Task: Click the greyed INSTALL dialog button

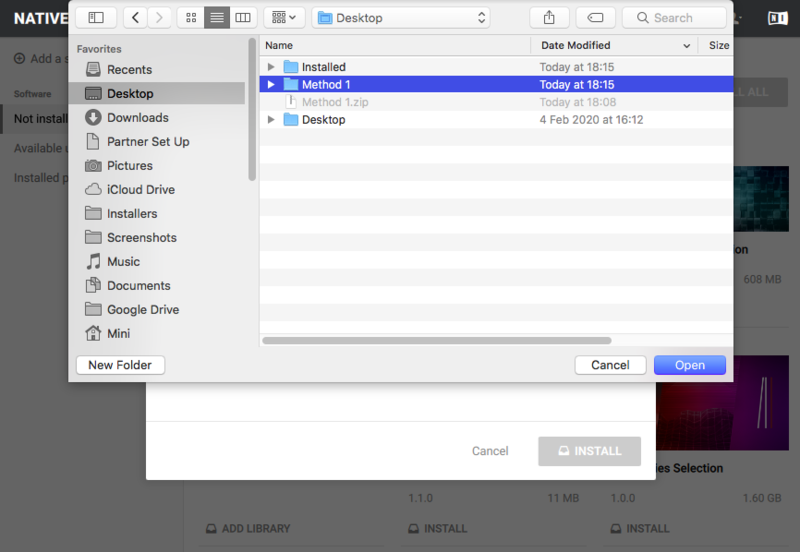Action: pyautogui.click(x=589, y=451)
